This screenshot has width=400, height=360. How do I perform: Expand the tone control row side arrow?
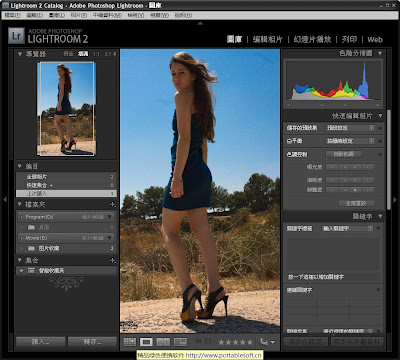[x=379, y=154]
